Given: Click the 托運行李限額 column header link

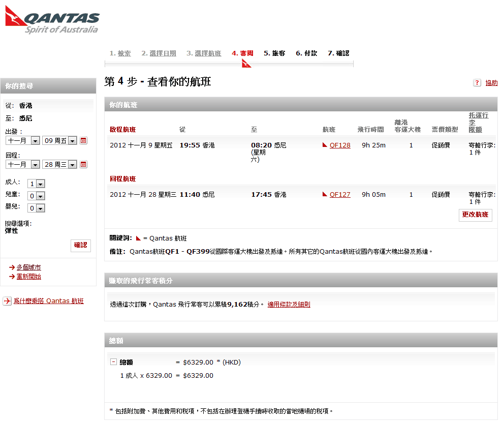Looking at the screenshot, I should [478, 123].
